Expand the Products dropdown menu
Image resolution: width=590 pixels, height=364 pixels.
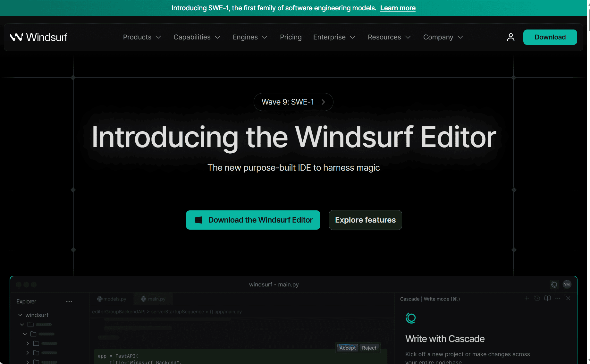142,37
